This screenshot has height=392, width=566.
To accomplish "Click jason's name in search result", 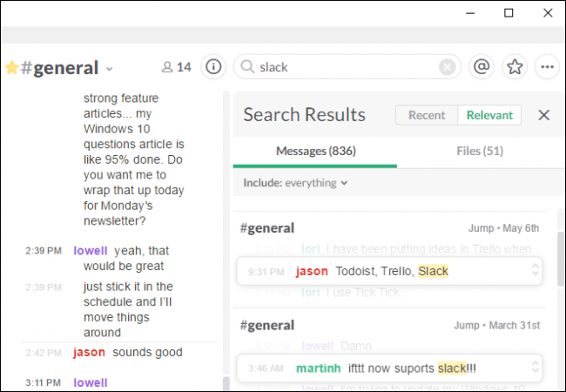I will tap(312, 271).
